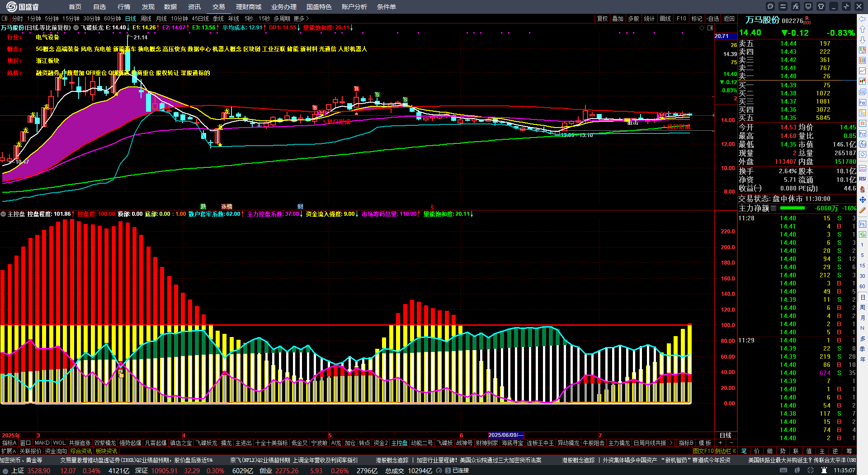The image size is (868, 475).
Task: Expand the 扩展 panel
Action: (9, 451)
